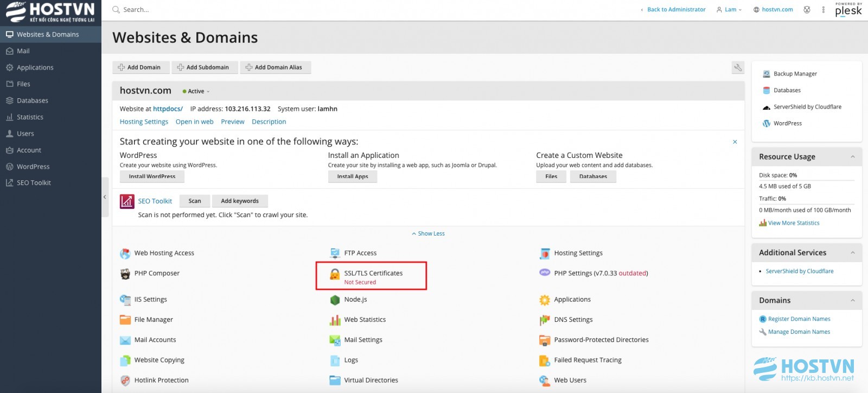This screenshot has width=868, height=393.
Task: Click the Hotlink Protection icon
Action: click(x=125, y=381)
